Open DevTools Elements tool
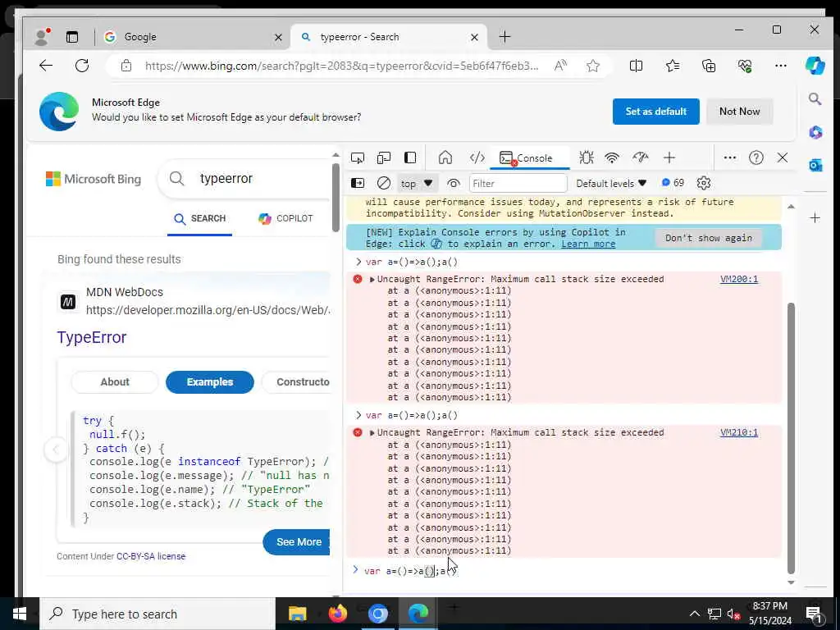The height and width of the screenshot is (630, 840). click(477, 157)
